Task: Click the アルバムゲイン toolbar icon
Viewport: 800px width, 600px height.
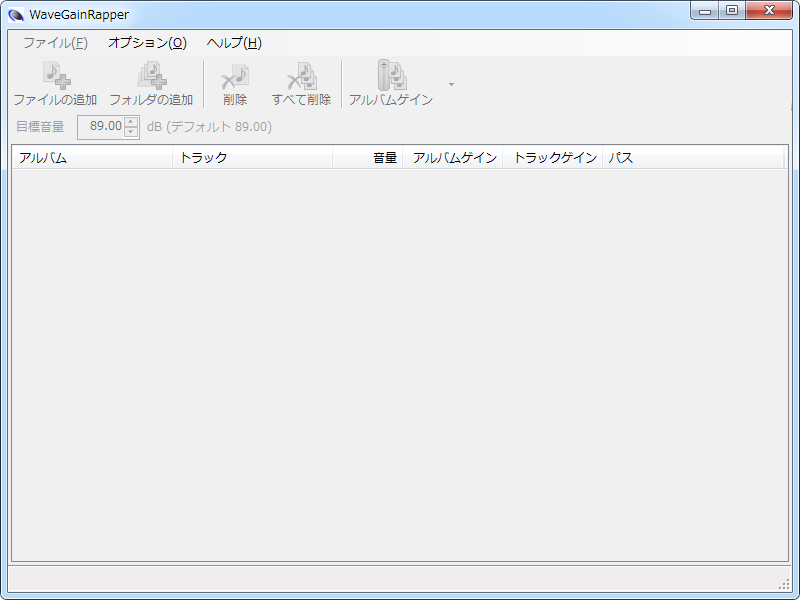Action: [390, 77]
